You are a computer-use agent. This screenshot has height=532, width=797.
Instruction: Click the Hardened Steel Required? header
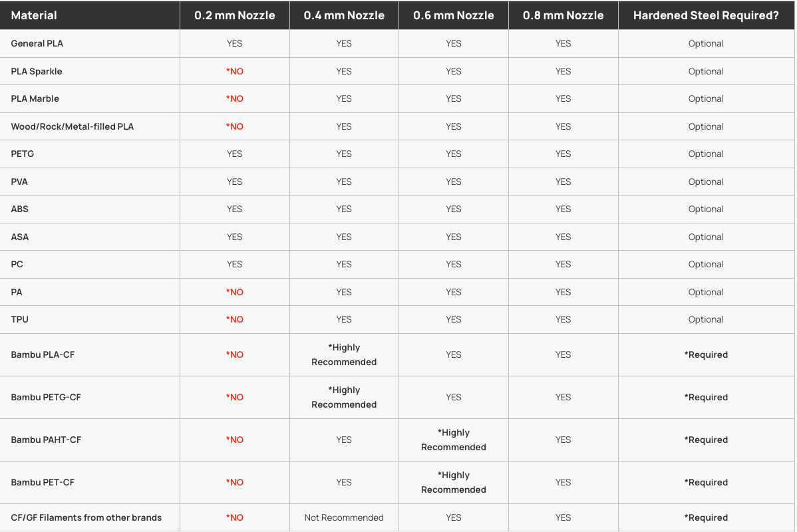[706, 15]
